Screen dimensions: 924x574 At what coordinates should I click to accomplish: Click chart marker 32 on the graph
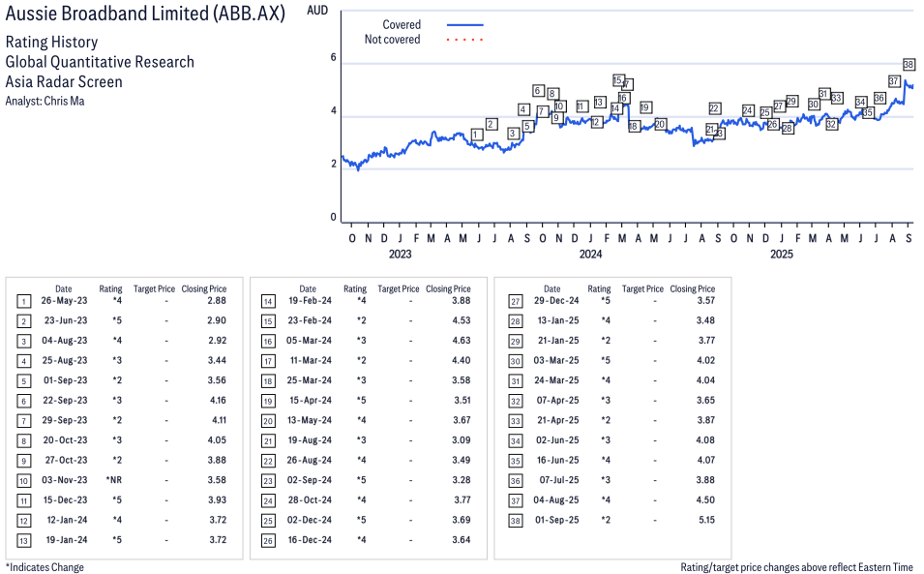point(831,124)
